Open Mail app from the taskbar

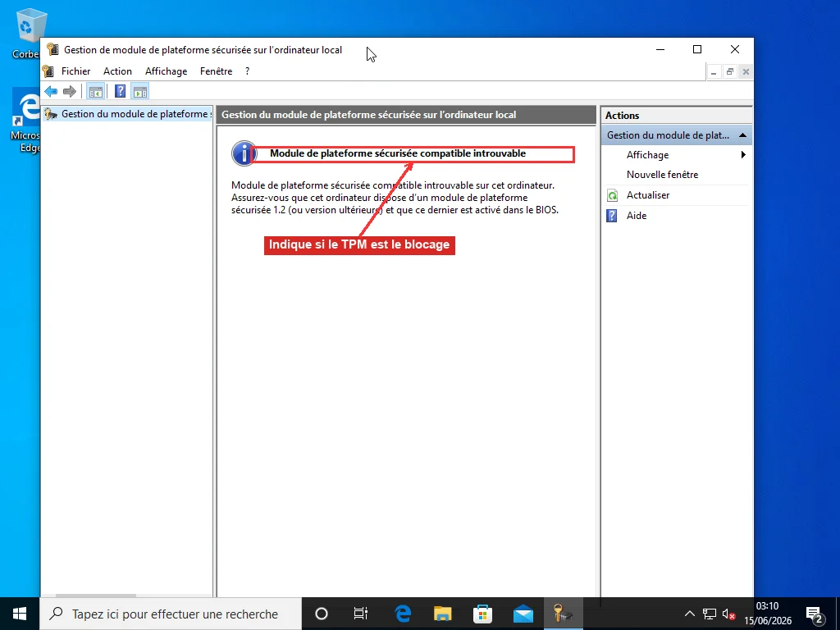coord(523,614)
